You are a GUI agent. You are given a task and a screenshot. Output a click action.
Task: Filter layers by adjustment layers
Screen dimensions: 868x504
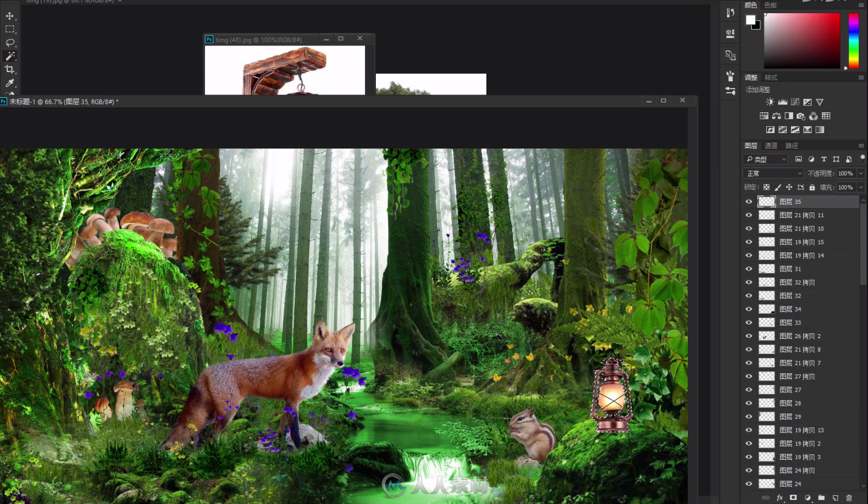(811, 159)
